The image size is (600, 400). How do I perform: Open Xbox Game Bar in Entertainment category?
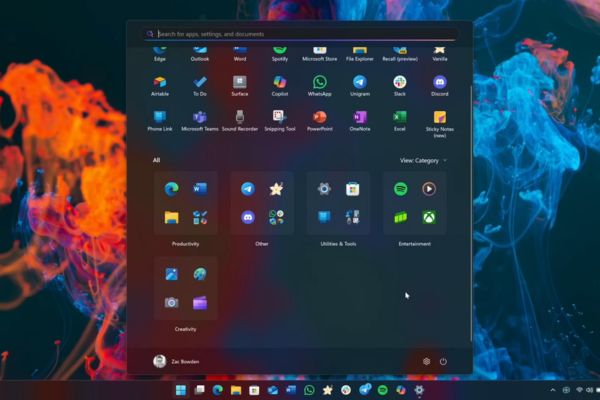click(401, 217)
